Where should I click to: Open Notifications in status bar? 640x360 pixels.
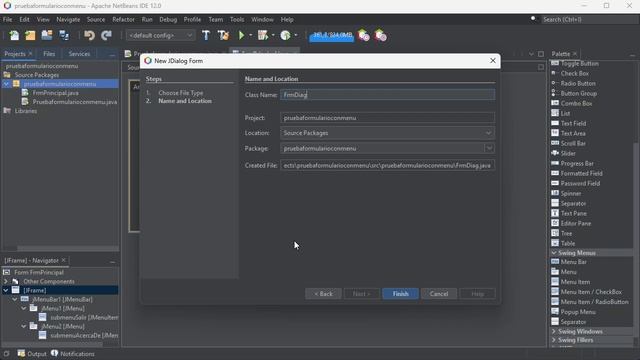[73, 354]
